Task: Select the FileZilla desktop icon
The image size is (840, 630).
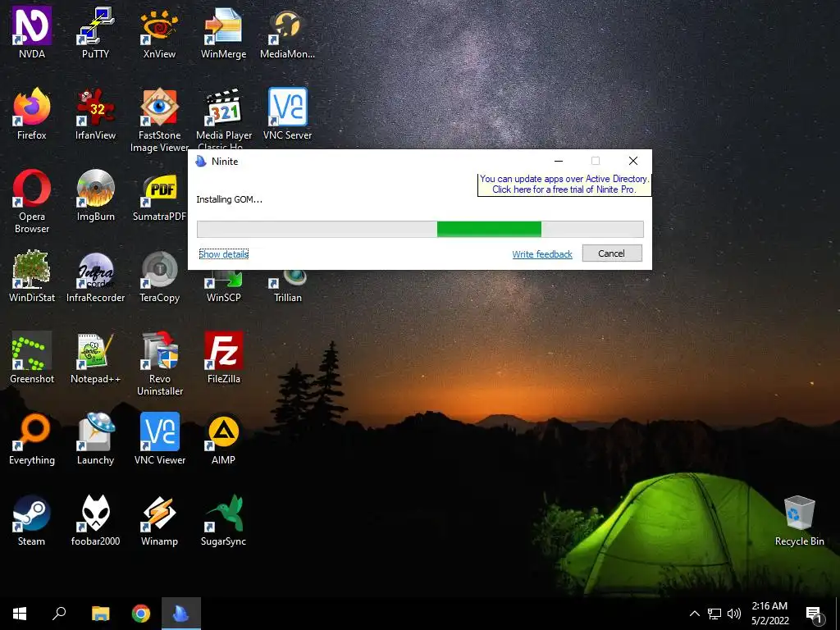Action: pos(223,358)
